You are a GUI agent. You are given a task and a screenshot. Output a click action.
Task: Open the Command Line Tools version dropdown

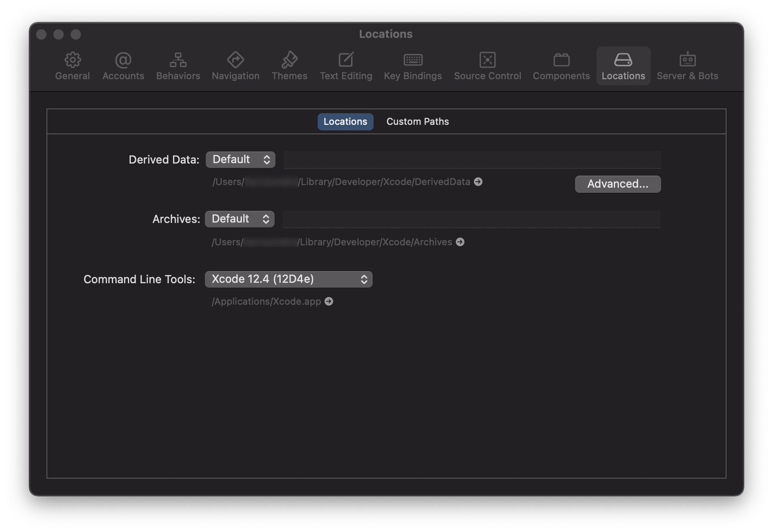(289, 279)
